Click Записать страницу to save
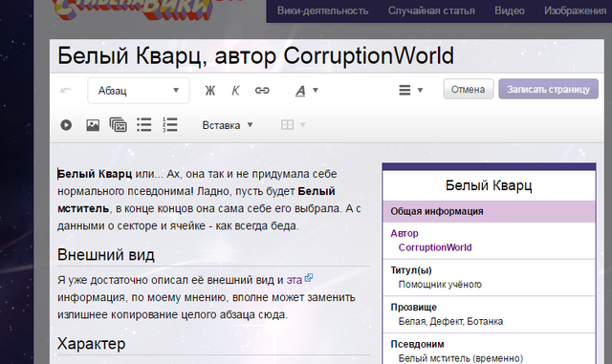This screenshot has width=612, height=364. 548,90
